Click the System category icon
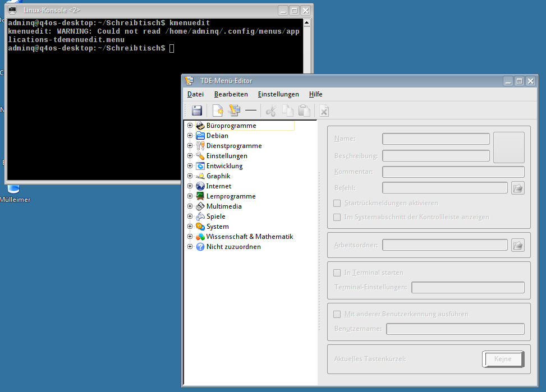 click(x=200, y=227)
